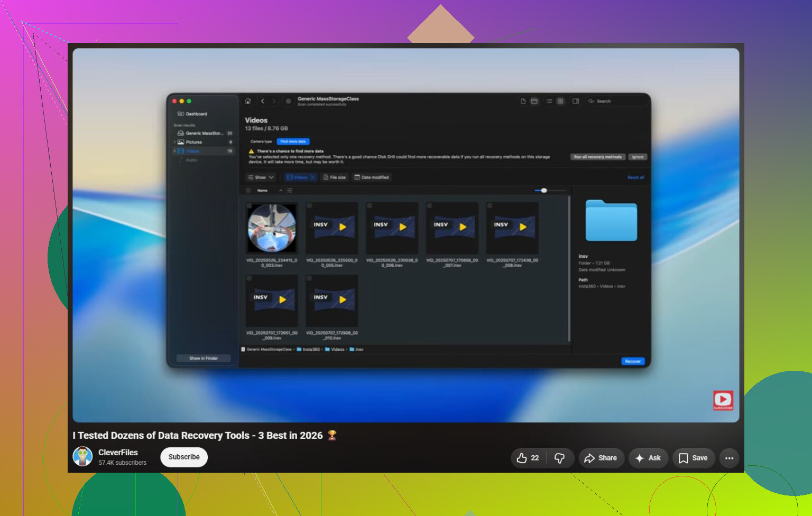812x516 pixels.
Task: Expand the Pictures tree item
Action: point(174,142)
